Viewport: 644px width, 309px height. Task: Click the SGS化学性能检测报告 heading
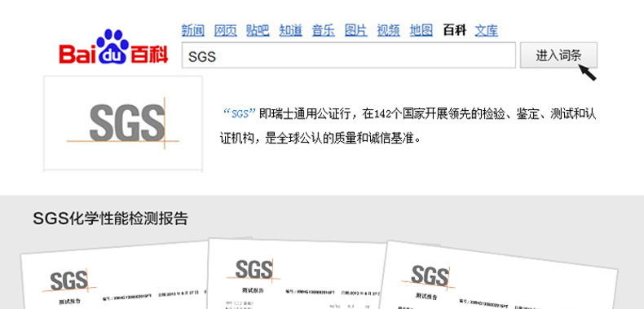[x=110, y=219]
